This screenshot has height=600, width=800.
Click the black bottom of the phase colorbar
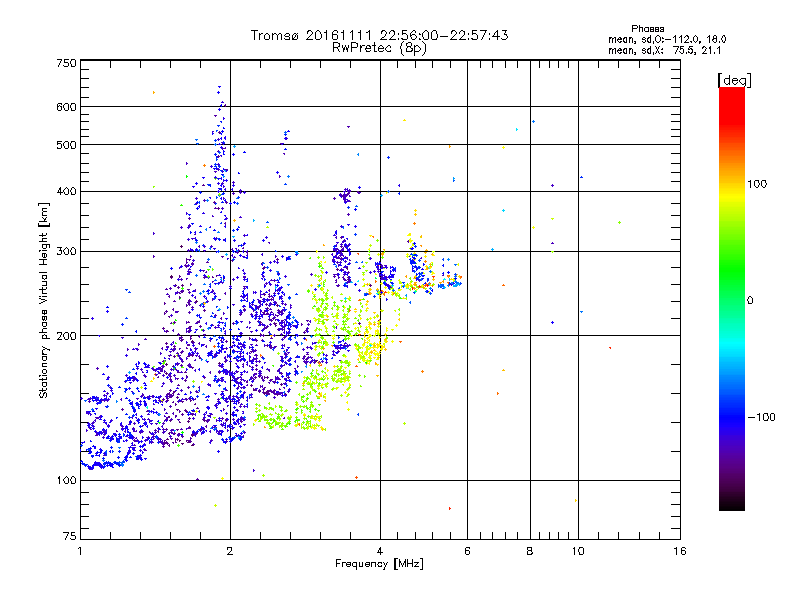(x=732, y=503)
